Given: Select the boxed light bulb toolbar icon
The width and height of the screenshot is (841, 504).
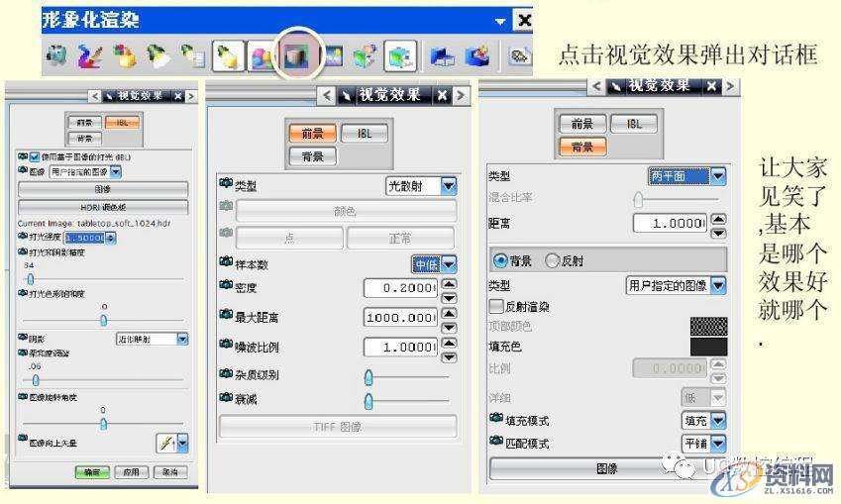Looking at the screenshot, I should (x=229, y=55).
